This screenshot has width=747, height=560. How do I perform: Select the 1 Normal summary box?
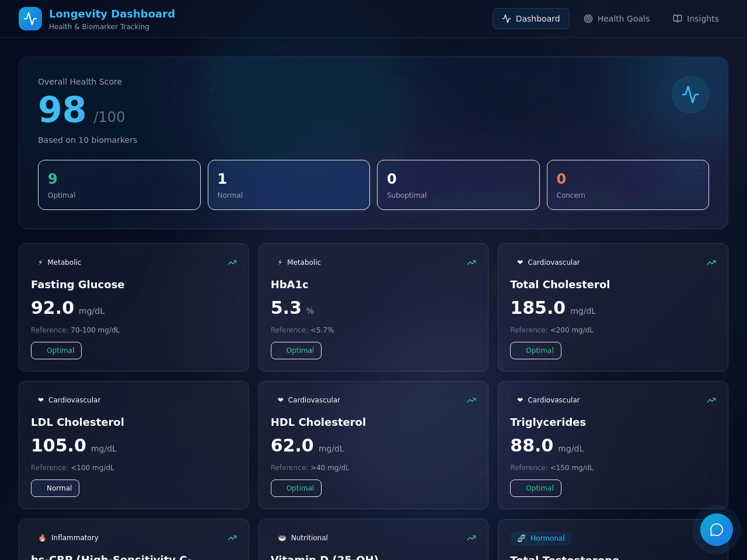pos(289,185)
